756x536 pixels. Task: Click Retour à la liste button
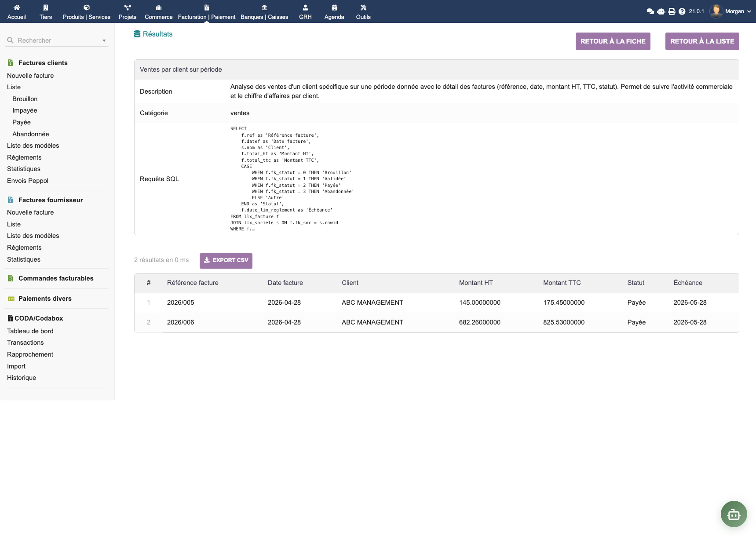[702, 41]
